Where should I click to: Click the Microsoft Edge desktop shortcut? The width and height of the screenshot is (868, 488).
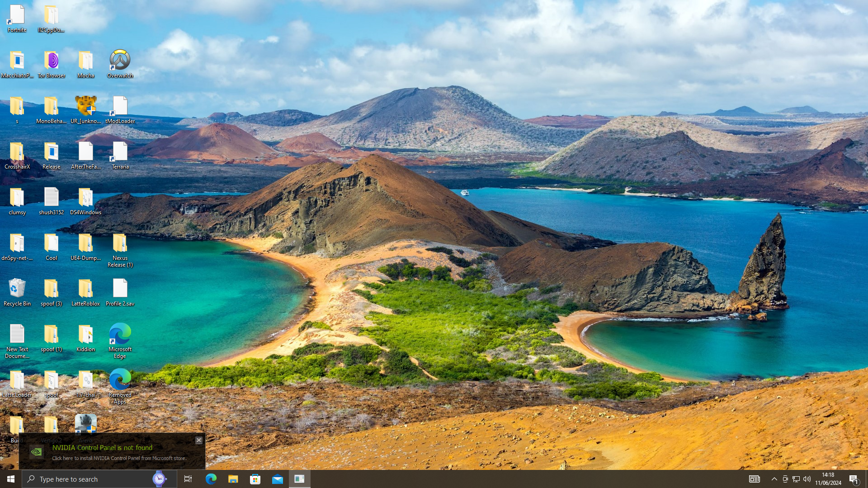click(120, 339)
